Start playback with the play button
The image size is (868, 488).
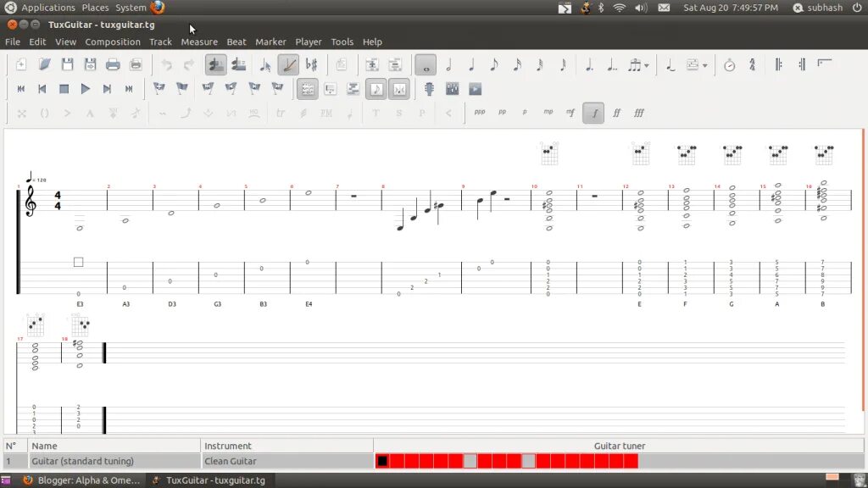[86, 88]
